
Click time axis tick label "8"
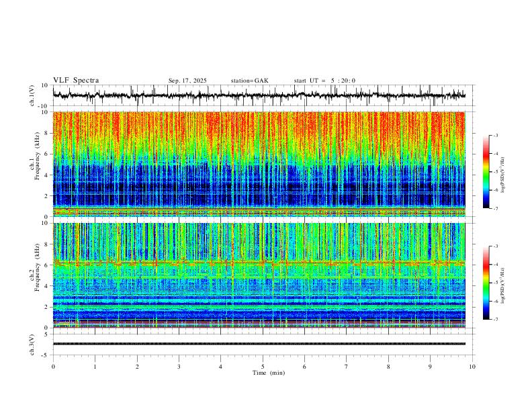[388, 367]
